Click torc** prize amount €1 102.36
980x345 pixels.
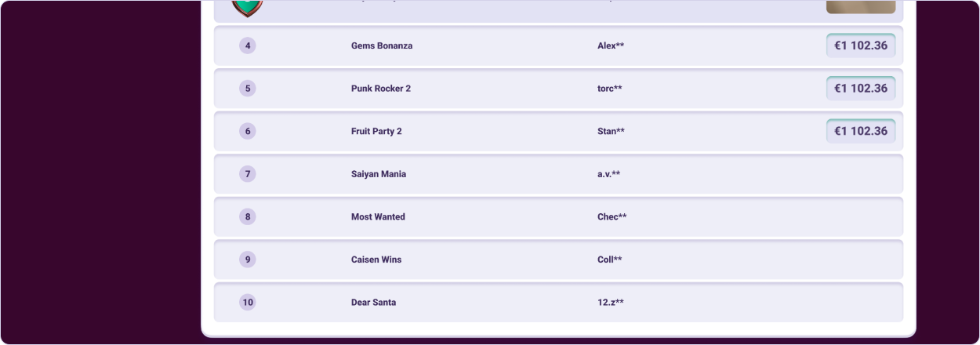[861, 89]
